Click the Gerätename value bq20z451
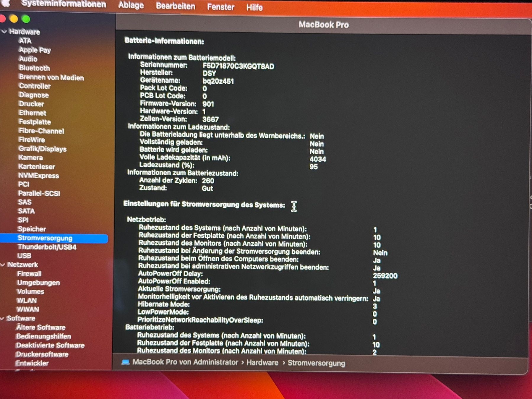The image size is (532, 399). tap(218, 81)
